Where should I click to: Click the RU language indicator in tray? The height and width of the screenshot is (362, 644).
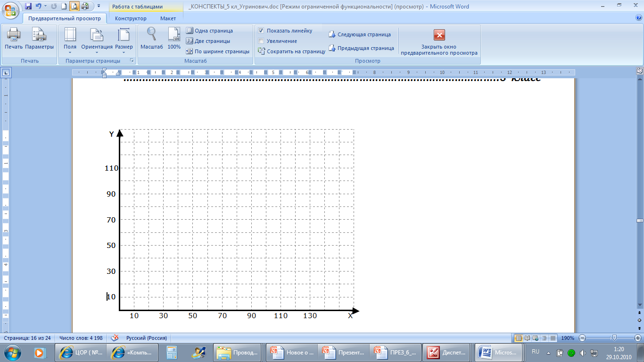[x=535, y=352]
